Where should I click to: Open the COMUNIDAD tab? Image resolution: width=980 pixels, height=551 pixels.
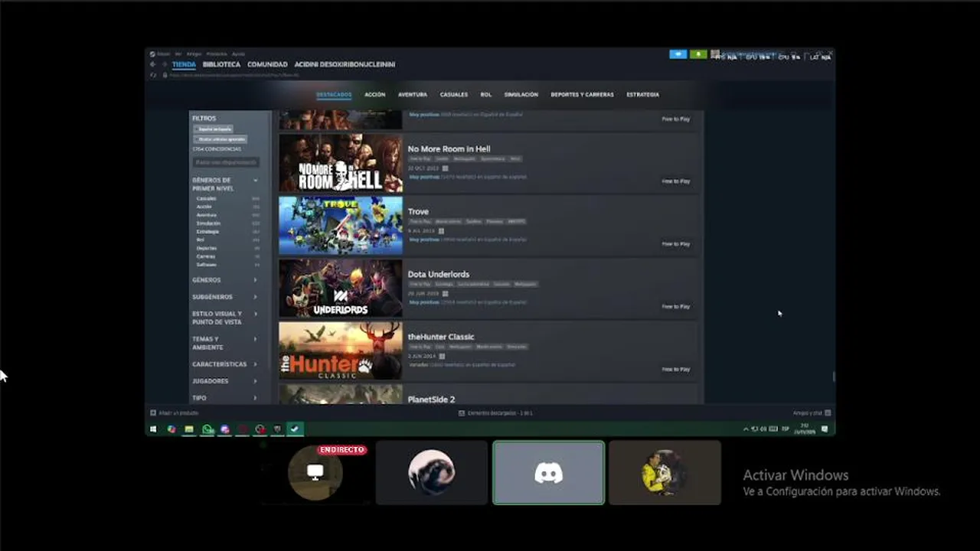267,65
